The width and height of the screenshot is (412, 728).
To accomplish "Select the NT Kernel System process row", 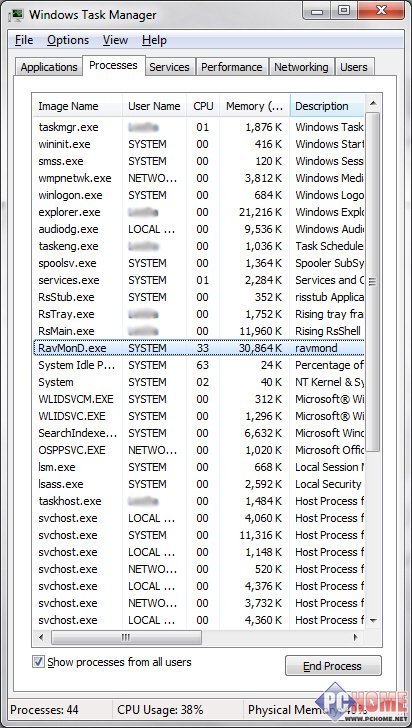I will click(199, 382).
